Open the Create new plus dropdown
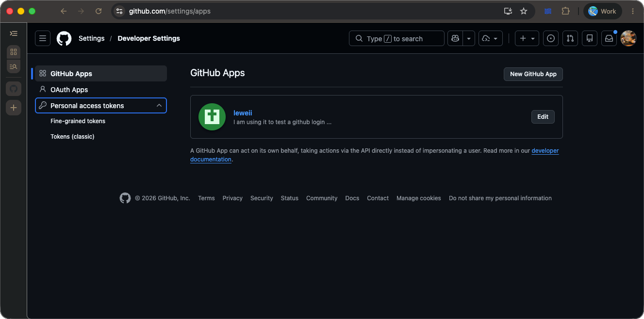 (527, 38)
